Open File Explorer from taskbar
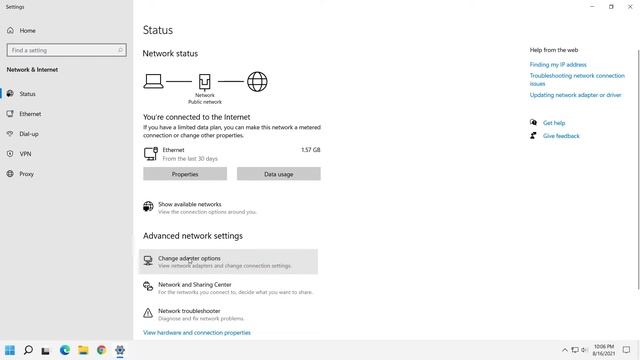This screenshot has height=360, width=640. (83, 350)
